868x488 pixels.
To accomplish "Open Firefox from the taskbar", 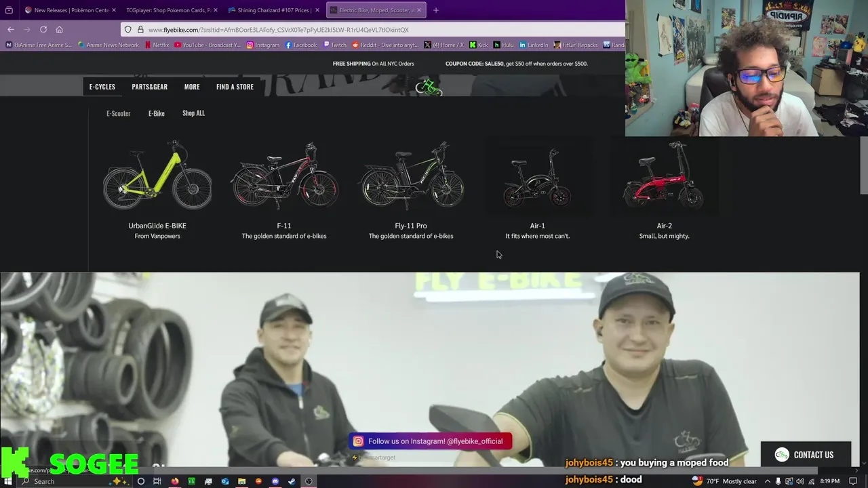I will (175, 481).
